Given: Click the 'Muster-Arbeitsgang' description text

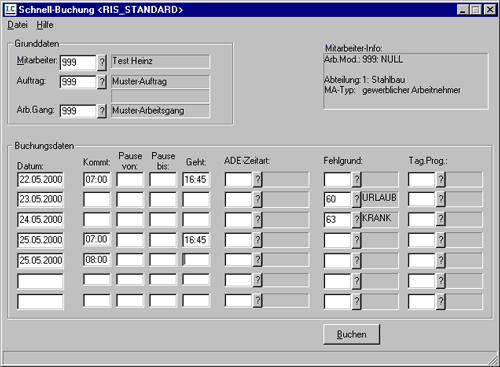Looking at the screenshot, I should 148,111.
